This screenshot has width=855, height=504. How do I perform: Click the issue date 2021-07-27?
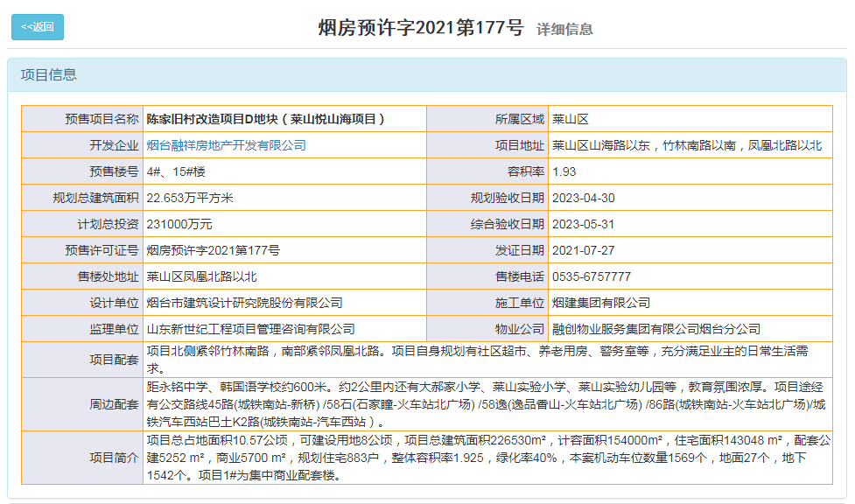[583, 250]
